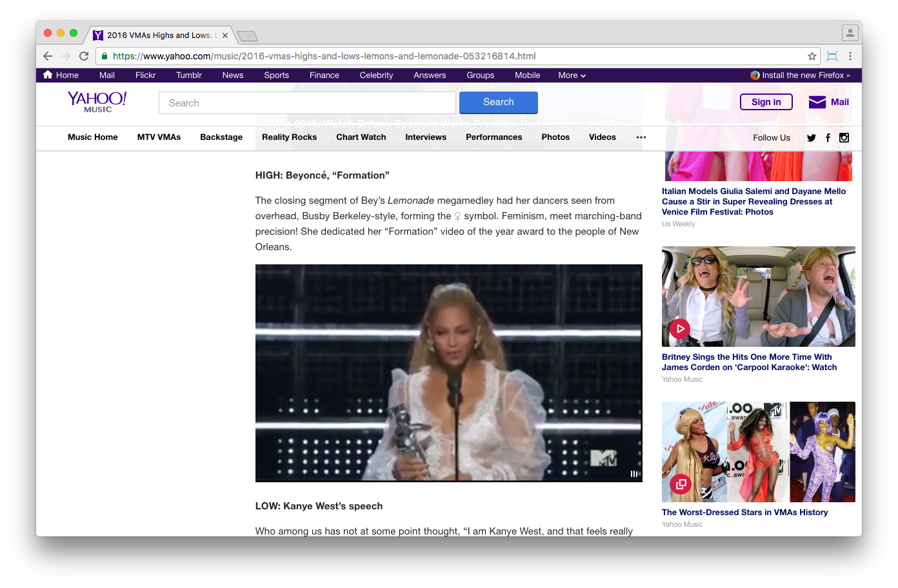This screenshot has height=588, width=898.
Task: Click the 'Follow Us' label
Action: (x=772, y=137)
